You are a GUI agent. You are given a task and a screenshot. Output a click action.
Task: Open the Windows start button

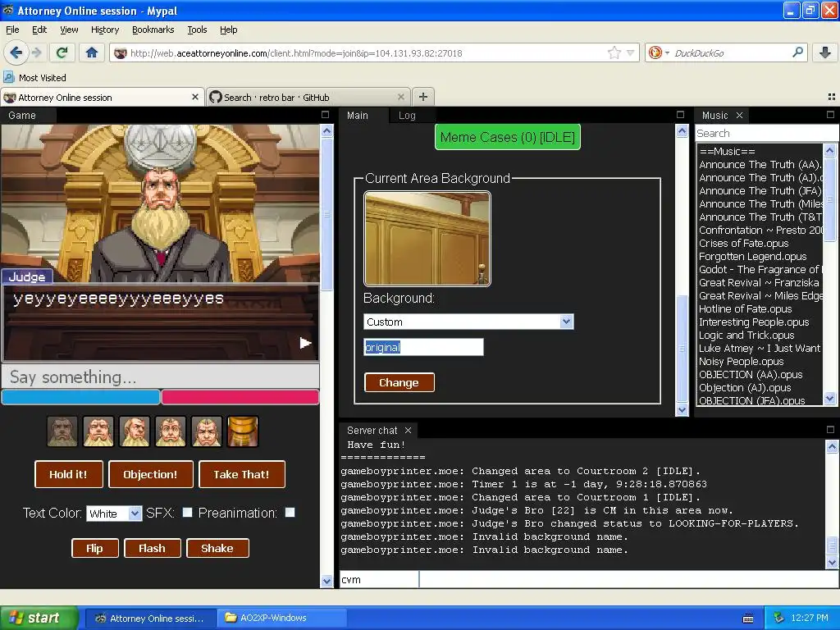tap(39, 619)
